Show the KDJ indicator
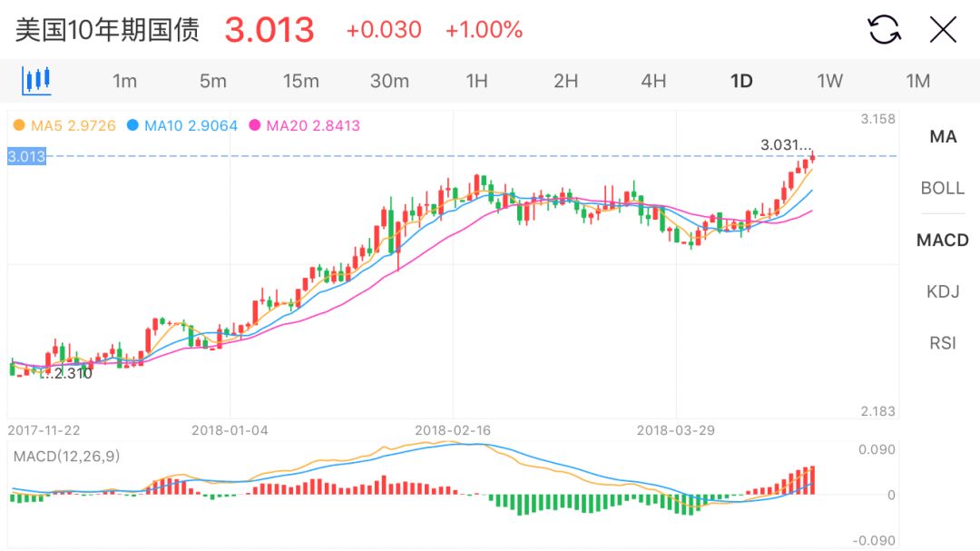Screen dimensions: 980x551 (943, 292)
